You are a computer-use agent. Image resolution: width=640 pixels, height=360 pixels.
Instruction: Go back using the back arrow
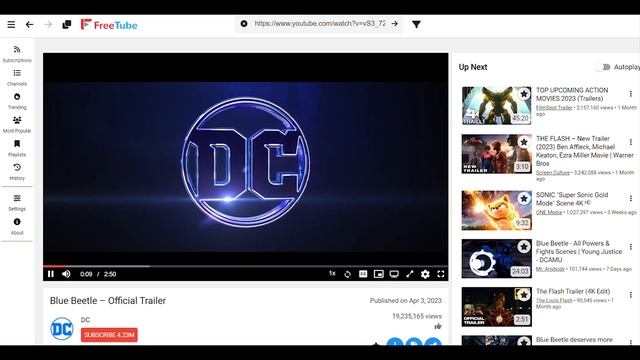(x=29, y=24)
